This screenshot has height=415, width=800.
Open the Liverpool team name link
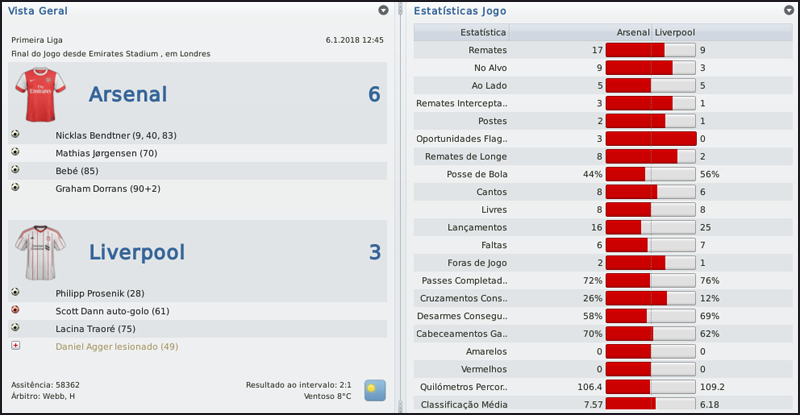pyautogui.click(x=137, y=252)
